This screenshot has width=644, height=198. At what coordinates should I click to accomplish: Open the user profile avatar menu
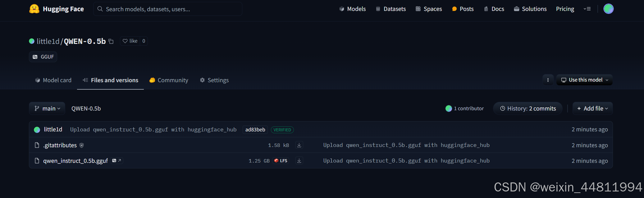click(x=608, y=9)
